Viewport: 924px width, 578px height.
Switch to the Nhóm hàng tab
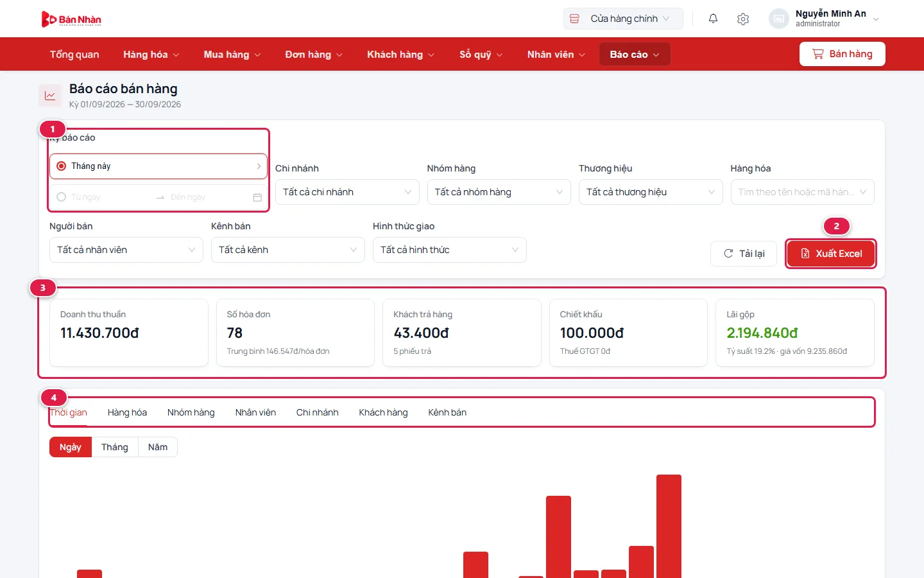coord(191,412)
